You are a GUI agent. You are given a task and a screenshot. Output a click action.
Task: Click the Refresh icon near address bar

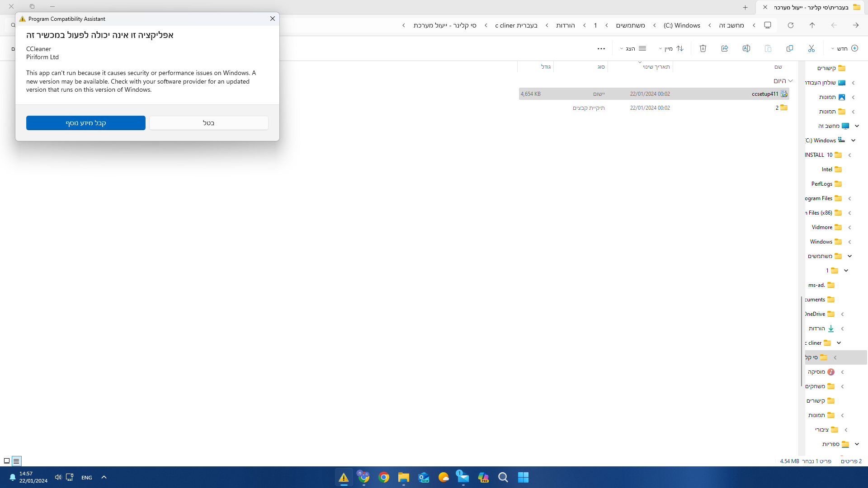(790, 25)
